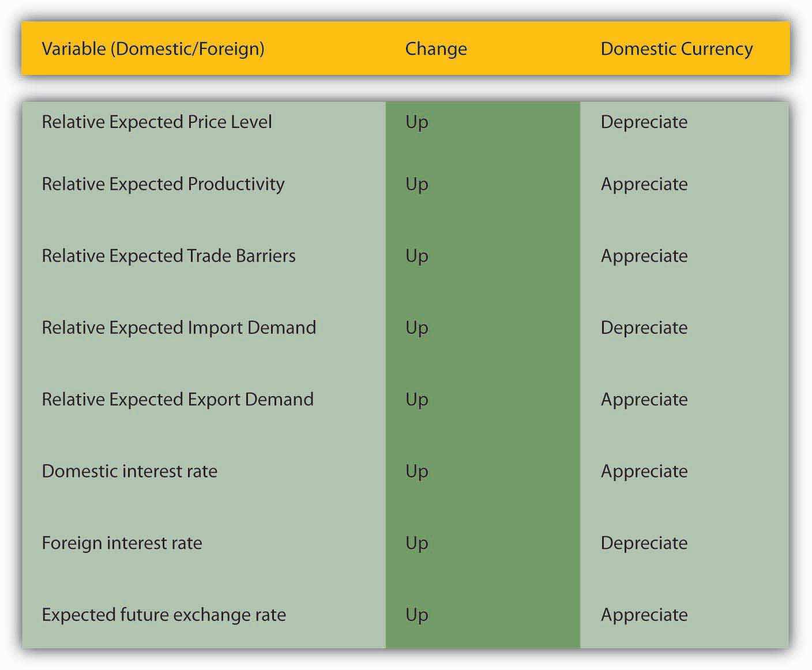Click the "Expected future exchange rate" row label
This screenshot has height=670, width=812.
pos(164,615)
